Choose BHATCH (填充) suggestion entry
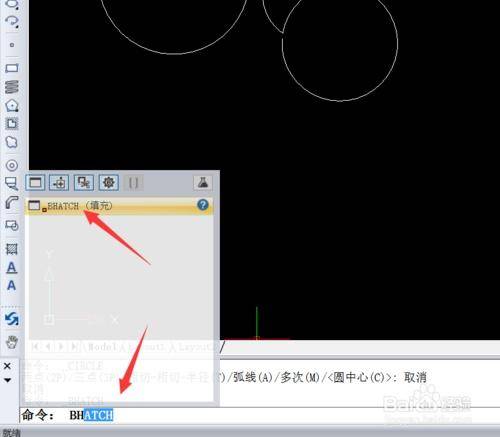The width and height of the screenshot is (500, 437). (119, 205)
